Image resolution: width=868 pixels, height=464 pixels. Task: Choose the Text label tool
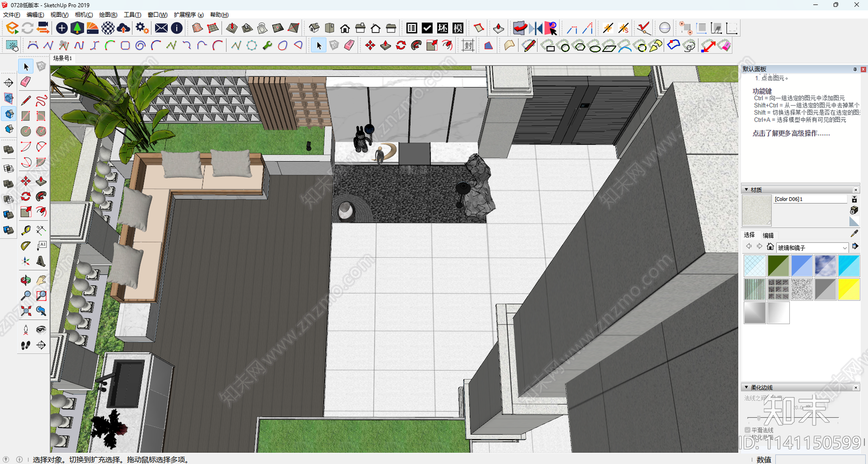coord(41,246)
